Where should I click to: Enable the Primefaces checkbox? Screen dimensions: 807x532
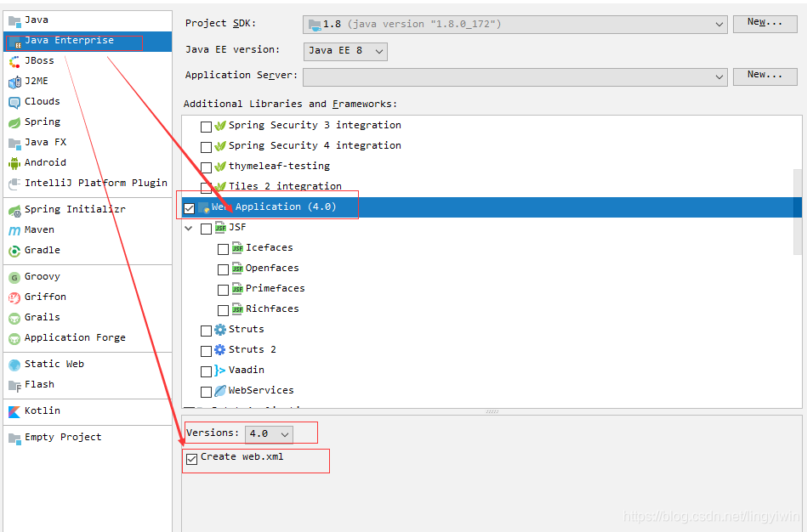(x=223, y=290)
